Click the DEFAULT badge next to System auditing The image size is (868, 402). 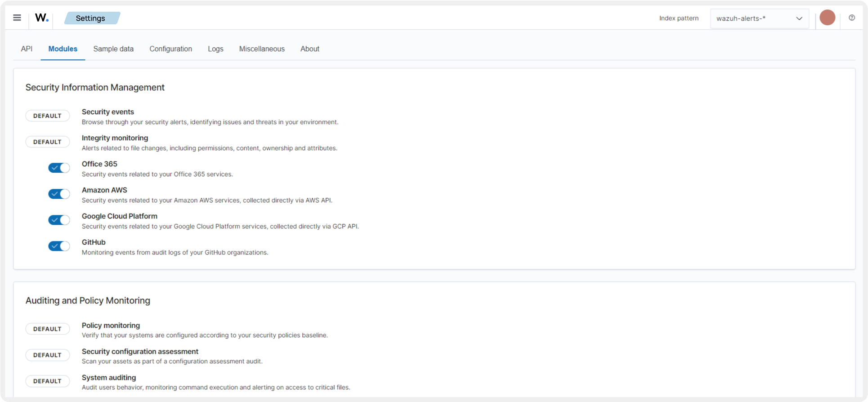tap(47, 381)
